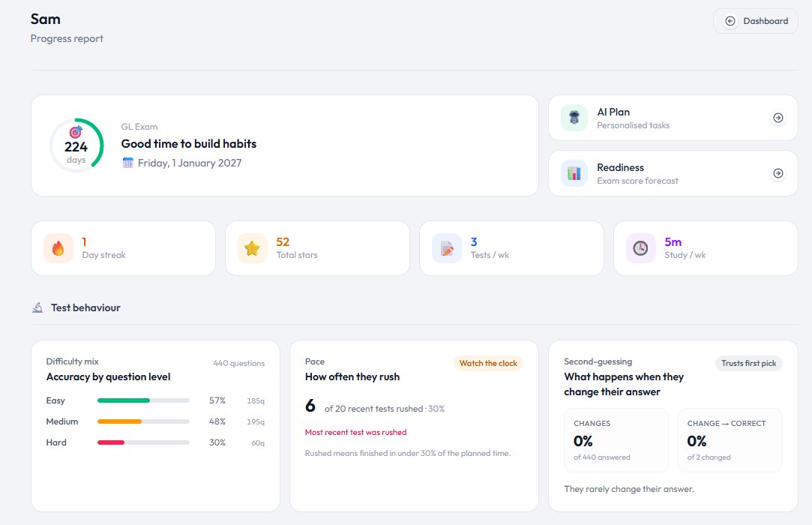
Task: Open the AI Plan card
Action: [x=673, y=118]
